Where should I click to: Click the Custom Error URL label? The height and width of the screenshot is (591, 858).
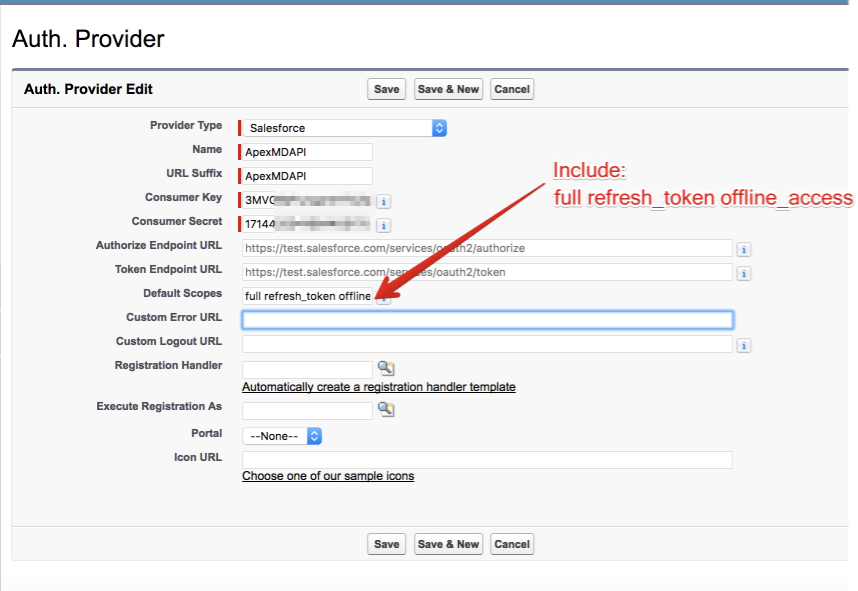pyautogui.click(x=174, y=317)
